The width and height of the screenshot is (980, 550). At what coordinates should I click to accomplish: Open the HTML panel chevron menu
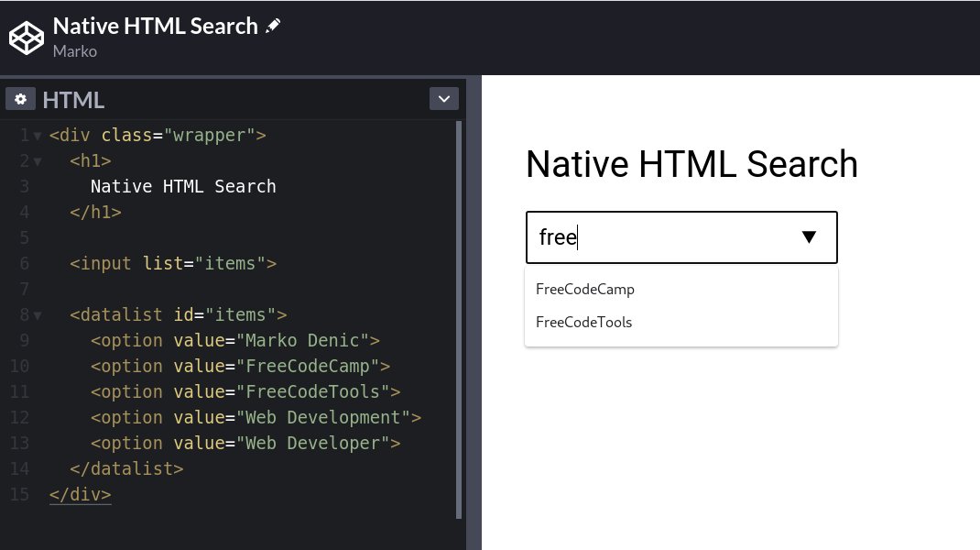click(x=443, y=98)
